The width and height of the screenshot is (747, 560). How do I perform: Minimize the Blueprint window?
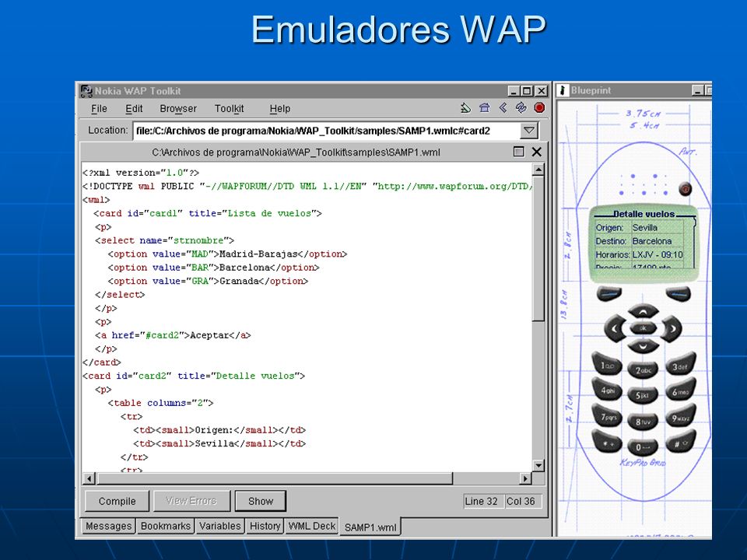[x=697, y=90]
